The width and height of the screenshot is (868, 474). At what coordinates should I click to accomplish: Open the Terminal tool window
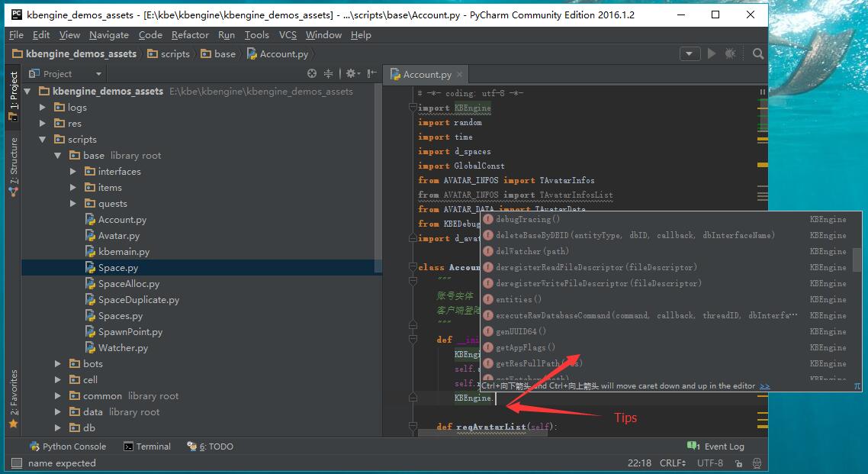[147, 447]
